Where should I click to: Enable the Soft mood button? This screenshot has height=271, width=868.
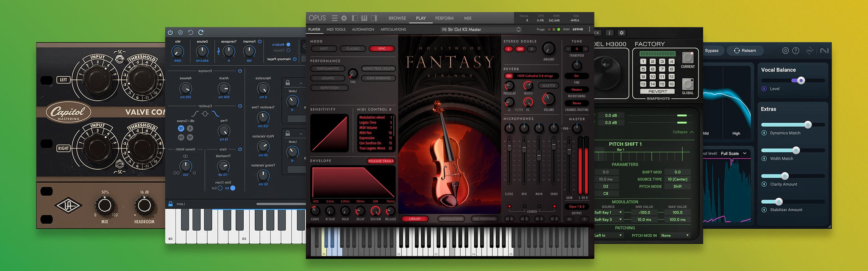click(x=324, y=49)
